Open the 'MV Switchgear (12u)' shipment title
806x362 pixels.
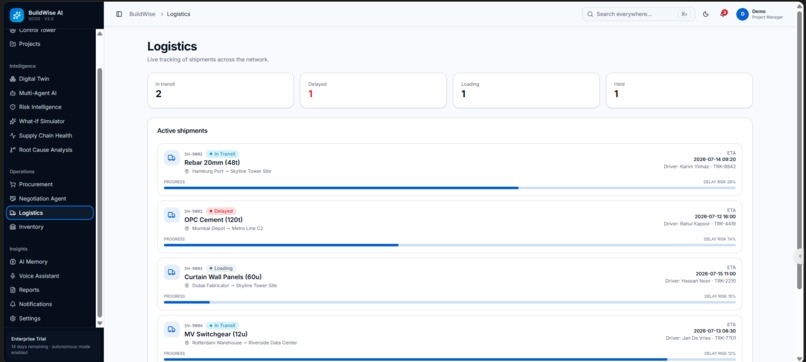[216, 334]
